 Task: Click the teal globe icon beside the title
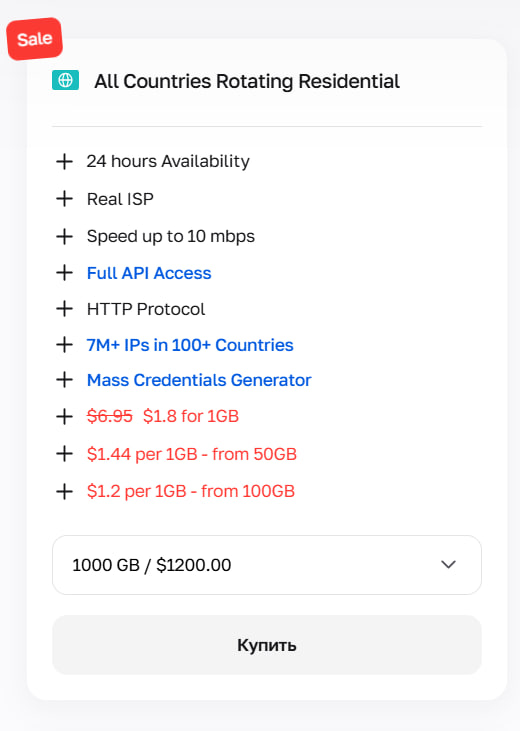pyautogui.click(x=65, y=80)
